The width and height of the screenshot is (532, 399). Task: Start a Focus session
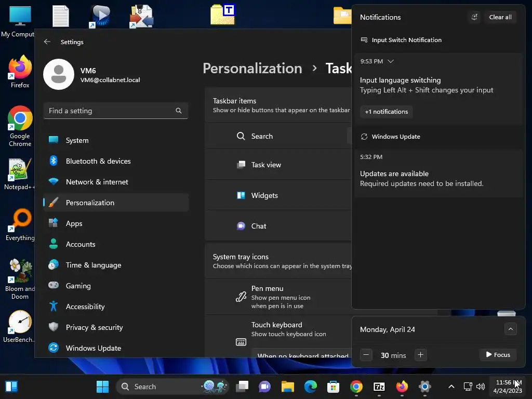click(x=498, y=354)
